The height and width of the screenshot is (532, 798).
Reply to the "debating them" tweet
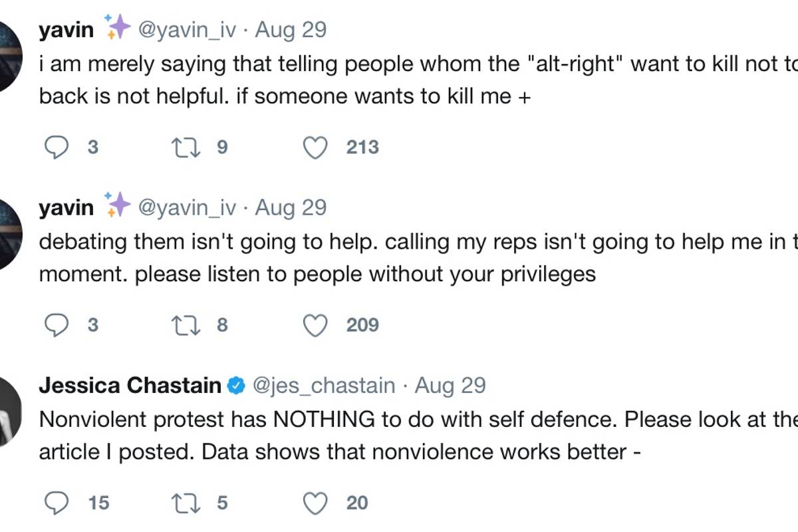click(x=56, y=325)
